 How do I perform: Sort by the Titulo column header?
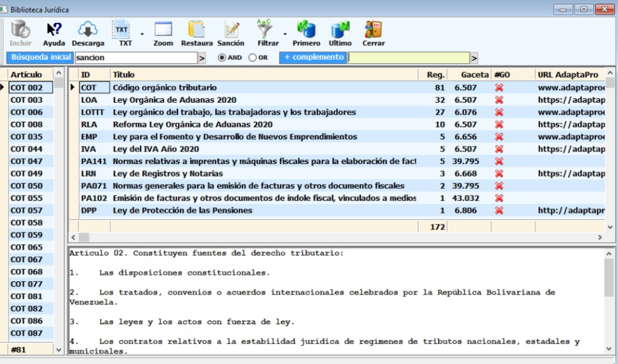pyautogui.click(x=124, y=74)
